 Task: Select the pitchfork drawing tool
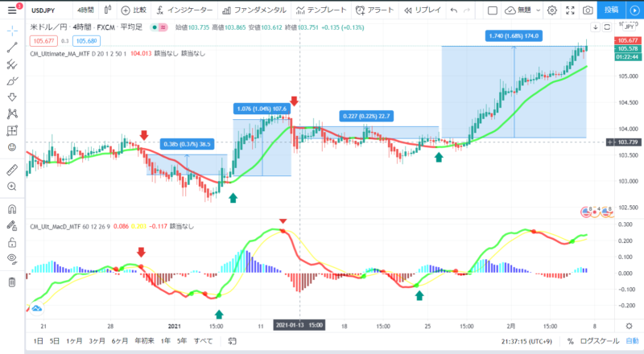12,64
